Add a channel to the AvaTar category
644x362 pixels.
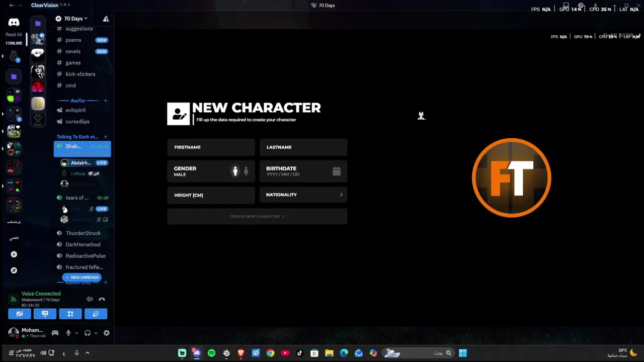pos(105,101)
